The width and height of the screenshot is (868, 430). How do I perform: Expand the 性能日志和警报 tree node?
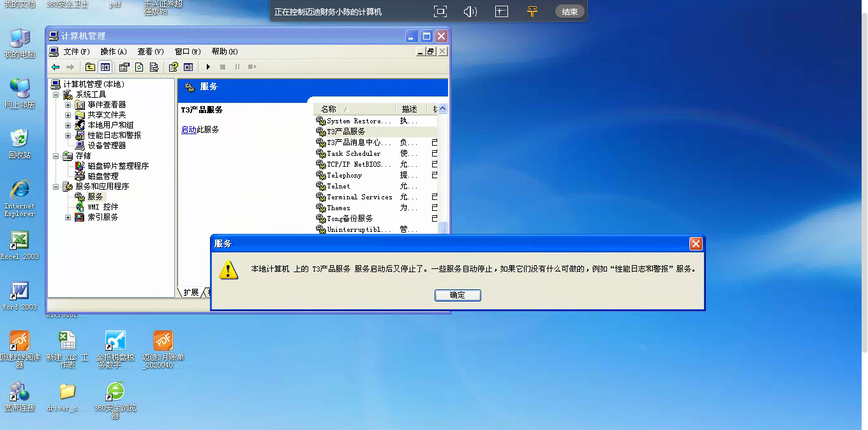click(x=68, y=135)
